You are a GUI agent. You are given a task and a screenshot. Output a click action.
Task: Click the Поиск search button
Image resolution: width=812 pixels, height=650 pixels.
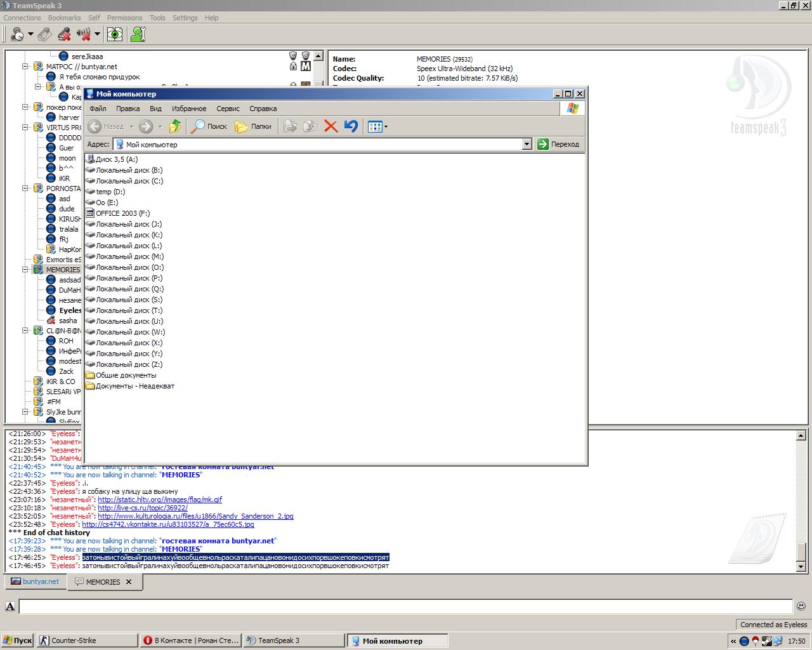[x=209, y=126]
